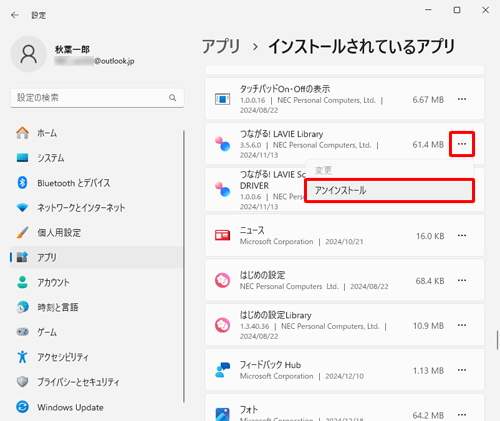Open 時刻と言語 settings
Image resolution: width=500 pixels, height=421 pixels.
(97, 307)
